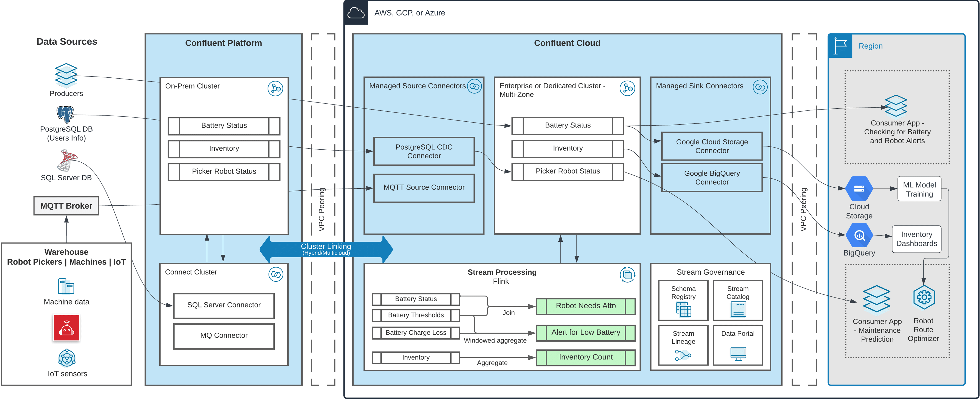The image size is (980, 399).
Task: Click the Cluster Linking double arrow
Action: (x=326, y=249)
